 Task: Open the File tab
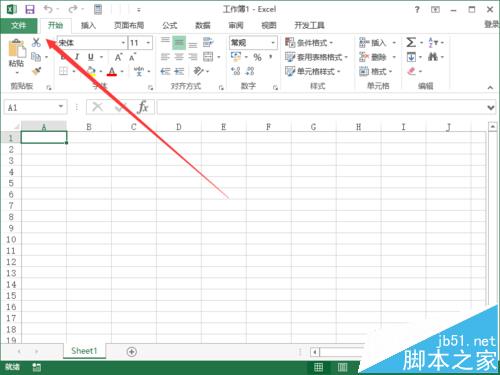pyautogui.click(x=18, y=25)
